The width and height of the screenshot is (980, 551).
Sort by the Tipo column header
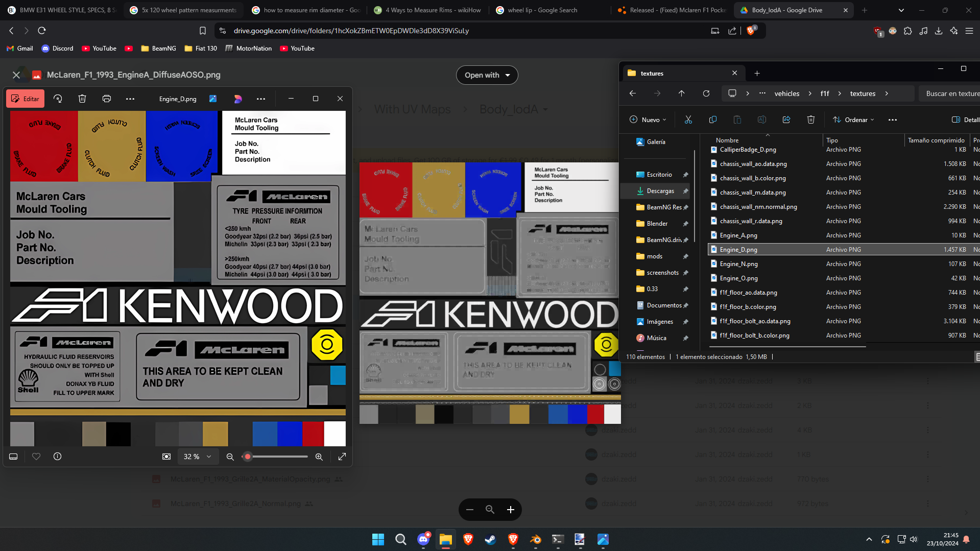(x=832, y=140)
